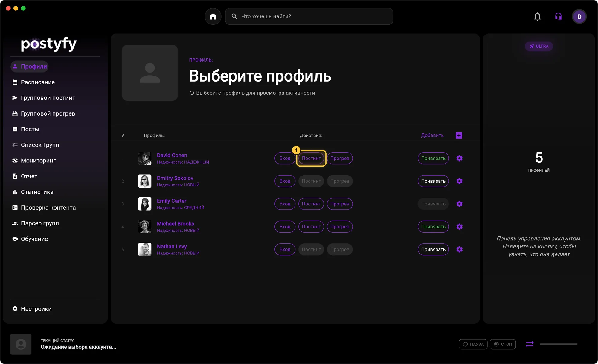
Task: Click Прогрев for Emily Carter
Action: coord(340,204)
